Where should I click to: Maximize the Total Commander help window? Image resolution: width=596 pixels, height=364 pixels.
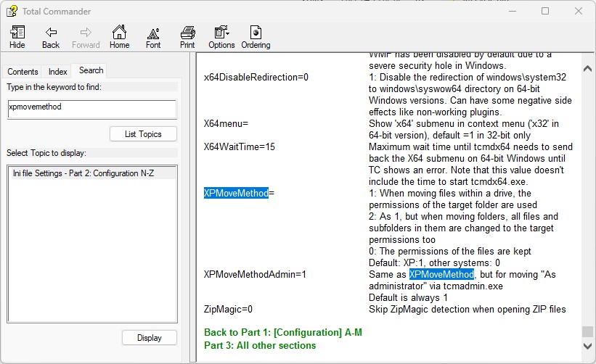(545, 11)
